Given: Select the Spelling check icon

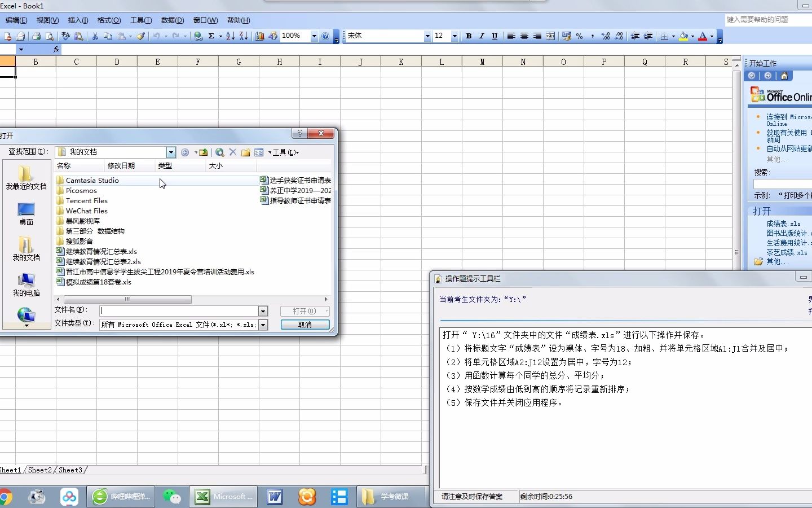Looking at the screenshot, I should [x=65, y=36].
